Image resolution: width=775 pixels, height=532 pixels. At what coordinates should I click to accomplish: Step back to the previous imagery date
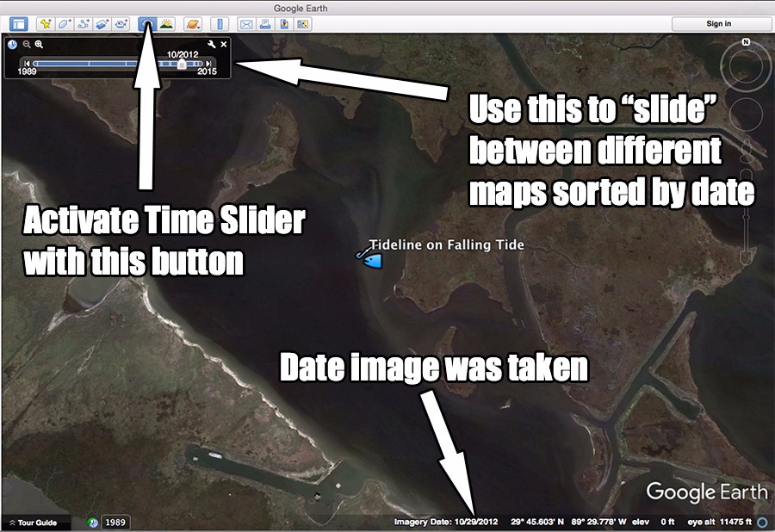pos(27,63)
